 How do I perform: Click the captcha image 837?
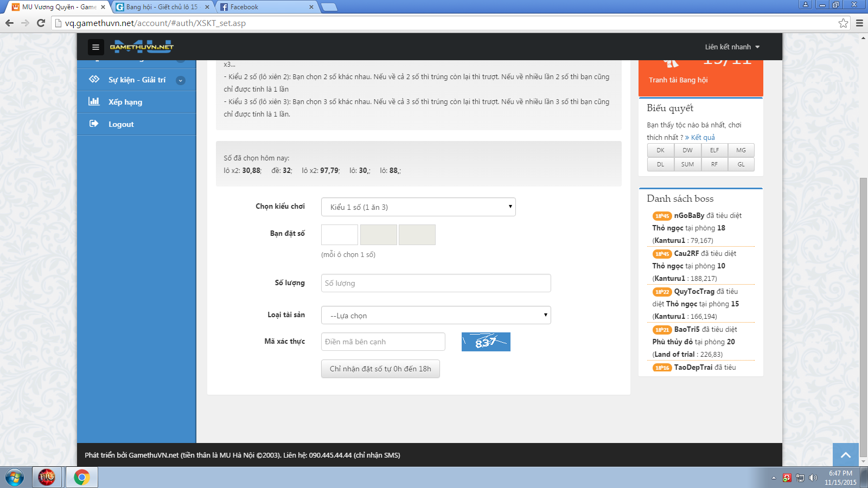click(486, 342)
